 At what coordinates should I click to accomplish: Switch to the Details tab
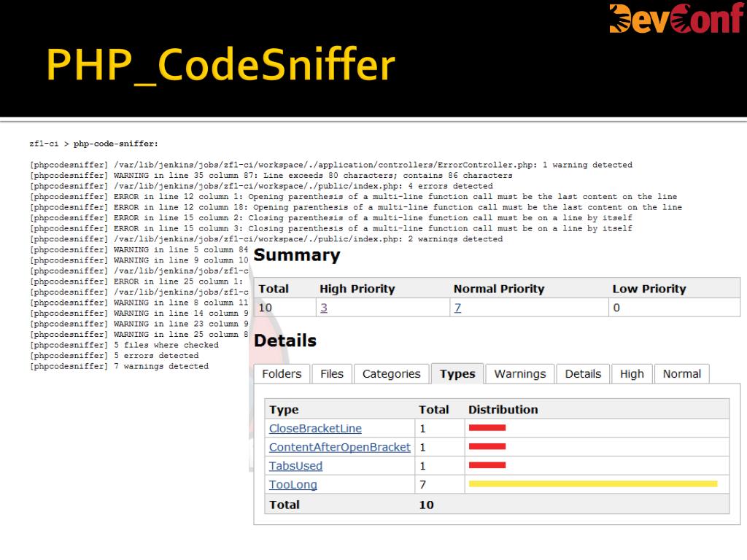point(583,374)
